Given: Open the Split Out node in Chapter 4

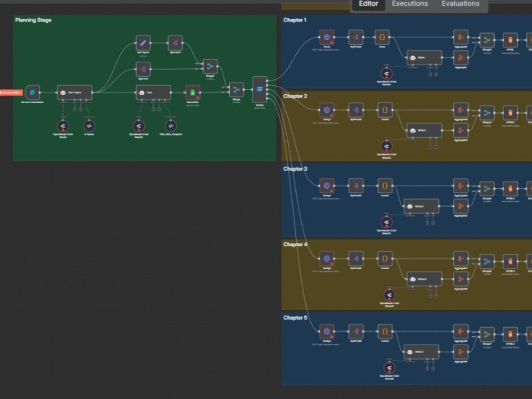Looking at the screenshot, I should click(x=356, y=259).
